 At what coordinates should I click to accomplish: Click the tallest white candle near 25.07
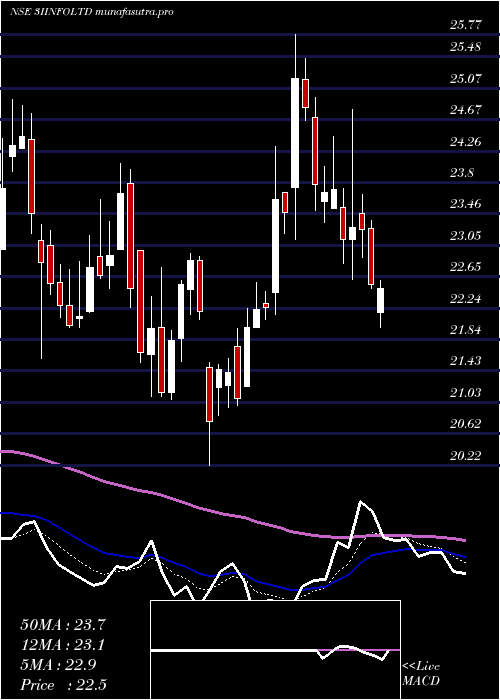click(x=295, y=133)
